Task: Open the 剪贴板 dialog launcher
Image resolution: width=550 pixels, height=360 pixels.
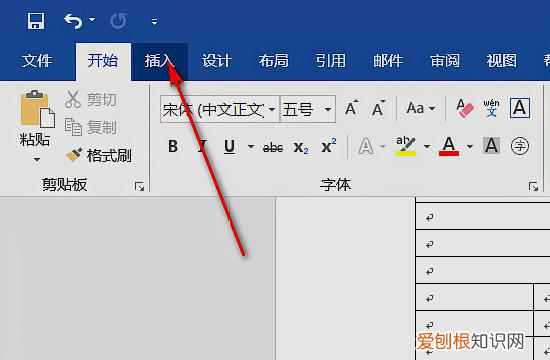Action: coord(139,186)
